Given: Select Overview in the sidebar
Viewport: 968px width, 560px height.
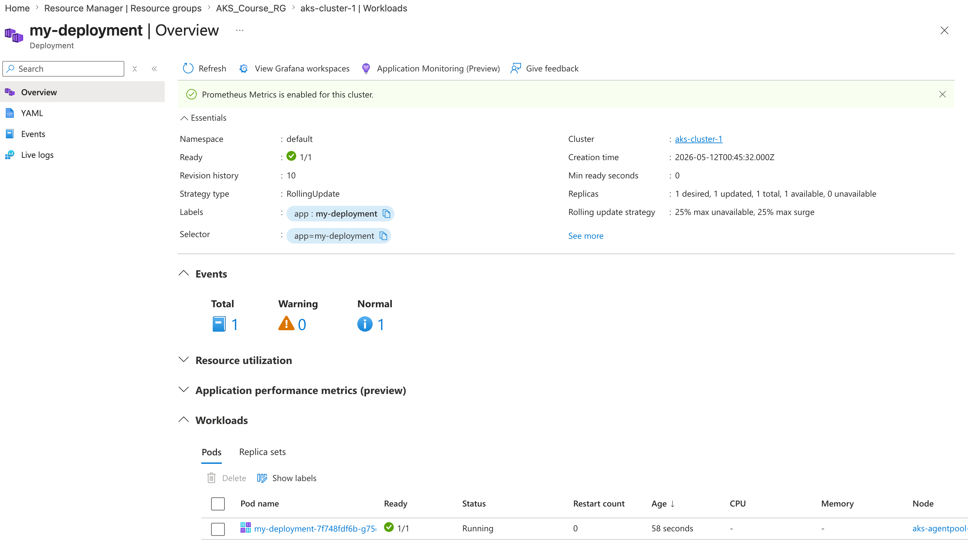Looking at the screenshot, I should (x=82, y=92).
